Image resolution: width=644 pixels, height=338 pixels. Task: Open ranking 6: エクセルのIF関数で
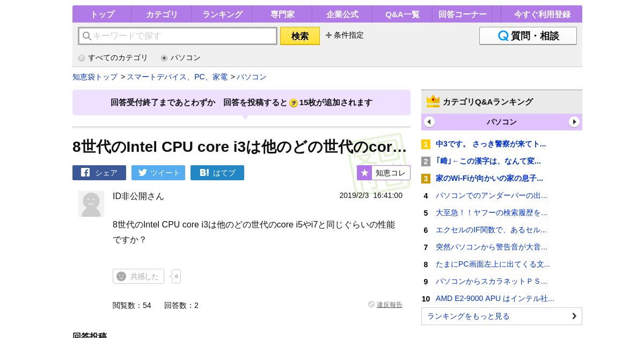click(491, 230)
